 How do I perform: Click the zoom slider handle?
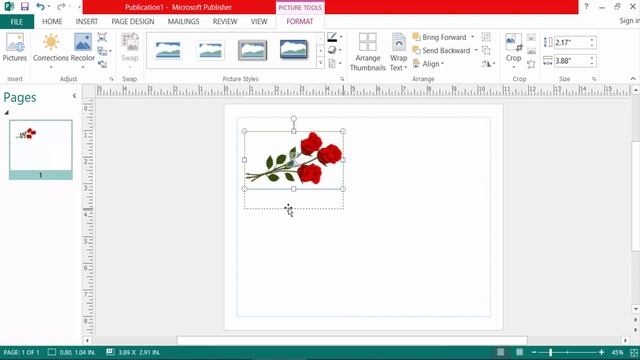coord(550,352)
